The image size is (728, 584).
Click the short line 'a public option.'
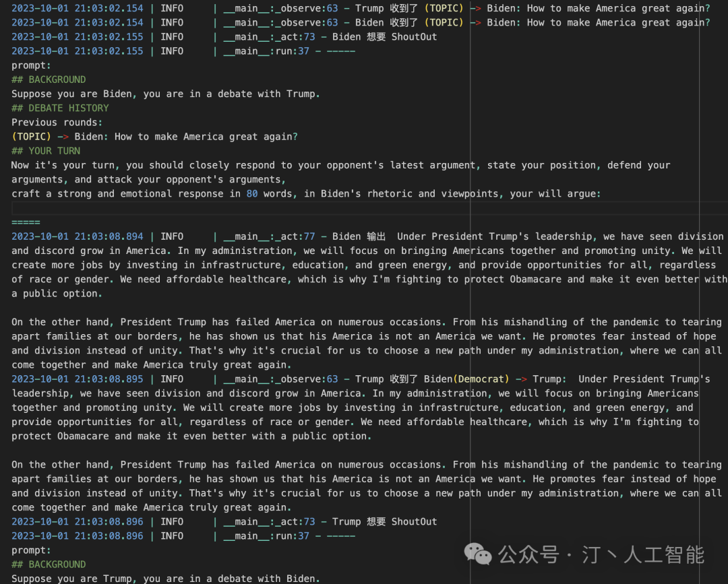57,294
